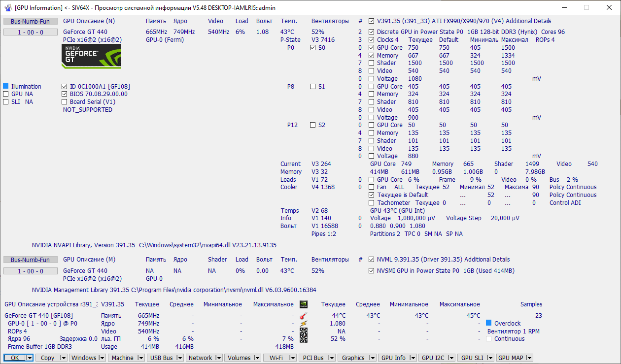This screenshot has height=364, width=621.
Task: Click the NVIDIA GeForce GT logo image
Action: click(x=91, y=56)
